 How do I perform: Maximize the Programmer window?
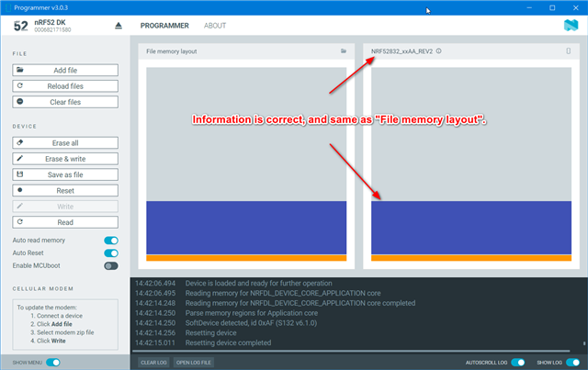tap(552, 7)
